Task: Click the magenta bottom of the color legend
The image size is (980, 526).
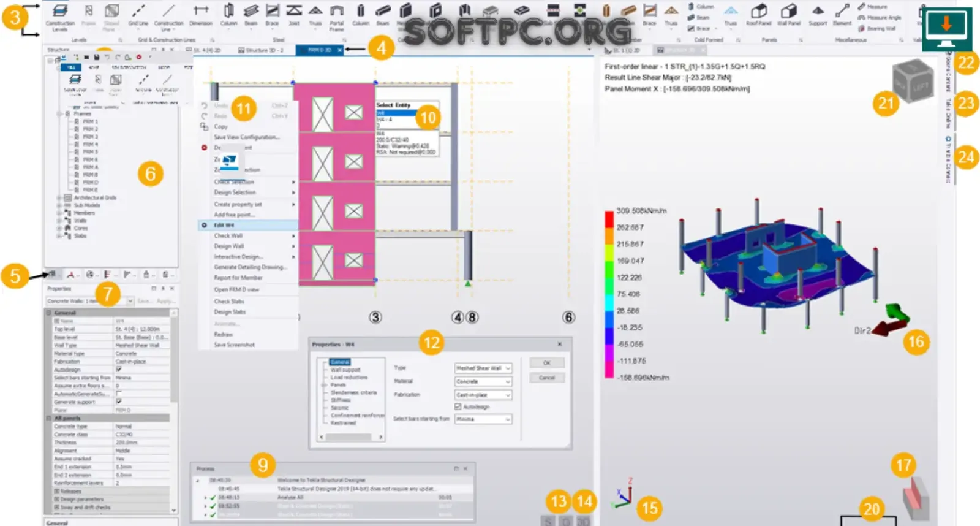Action: pyautogui.click(x=609, y=369)
